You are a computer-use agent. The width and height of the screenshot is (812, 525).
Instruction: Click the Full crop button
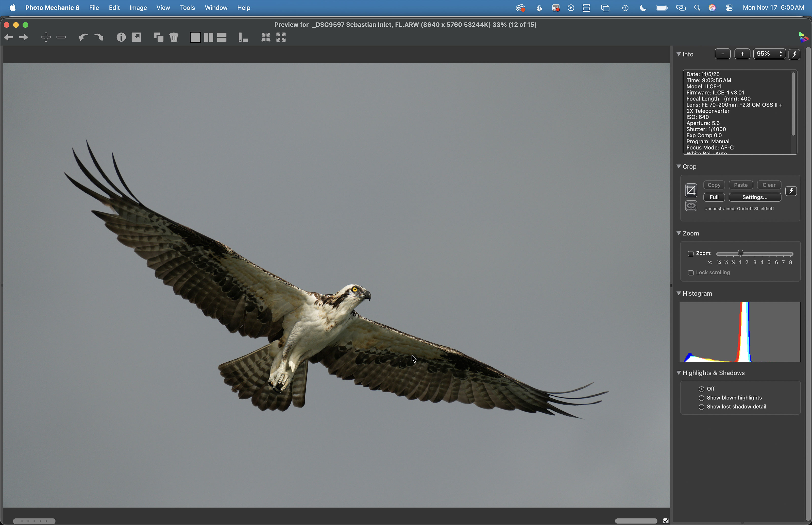[x=714, y=197]
